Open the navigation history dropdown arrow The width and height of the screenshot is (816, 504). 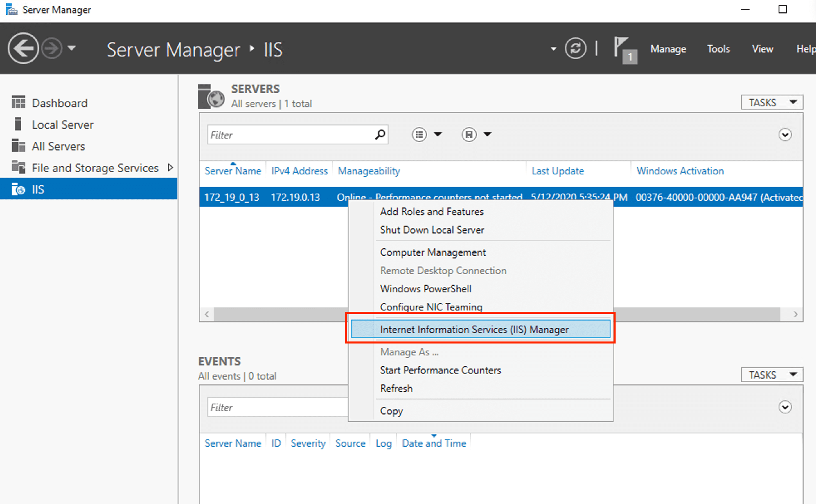[x=71, y=48]
